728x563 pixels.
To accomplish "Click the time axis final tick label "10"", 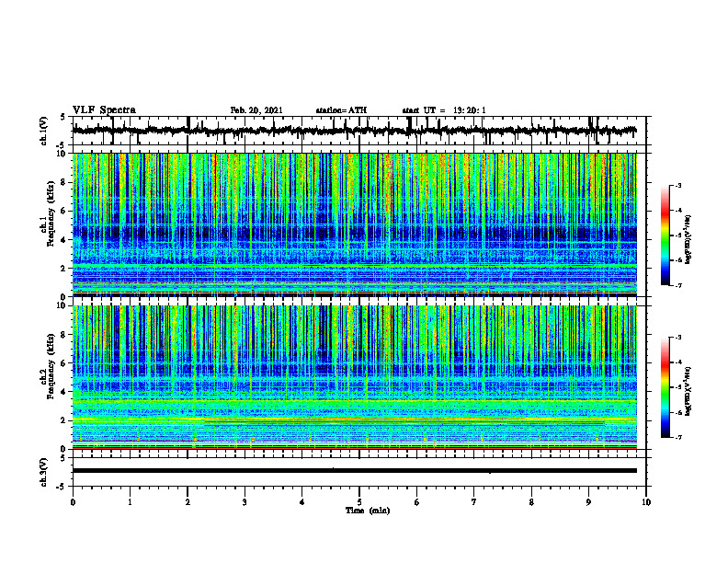I will (646, 502).
